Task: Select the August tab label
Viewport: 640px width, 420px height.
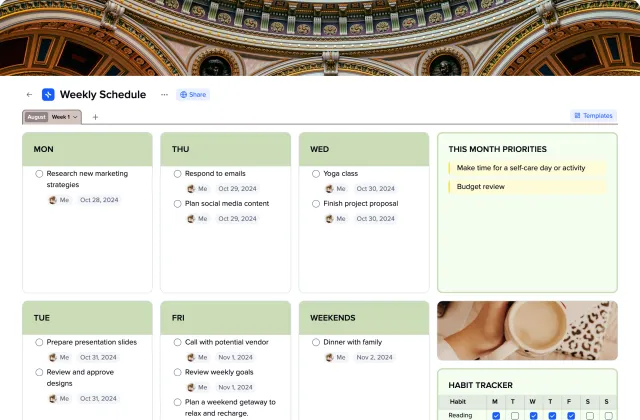Action: tap(36, 117)
